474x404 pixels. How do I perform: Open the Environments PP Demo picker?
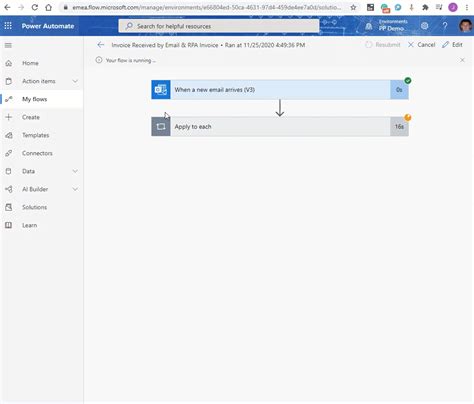point(393,25)
